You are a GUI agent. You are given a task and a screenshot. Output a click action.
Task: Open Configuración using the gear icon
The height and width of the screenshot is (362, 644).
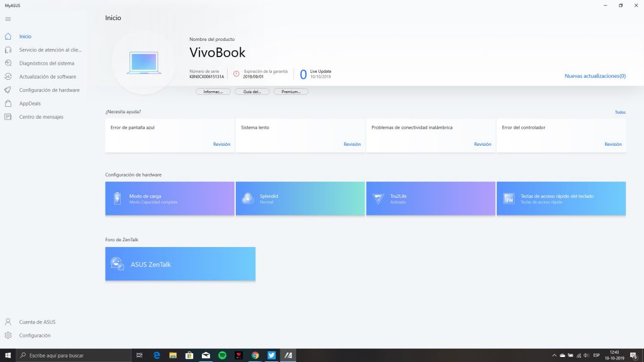point(8,336)
